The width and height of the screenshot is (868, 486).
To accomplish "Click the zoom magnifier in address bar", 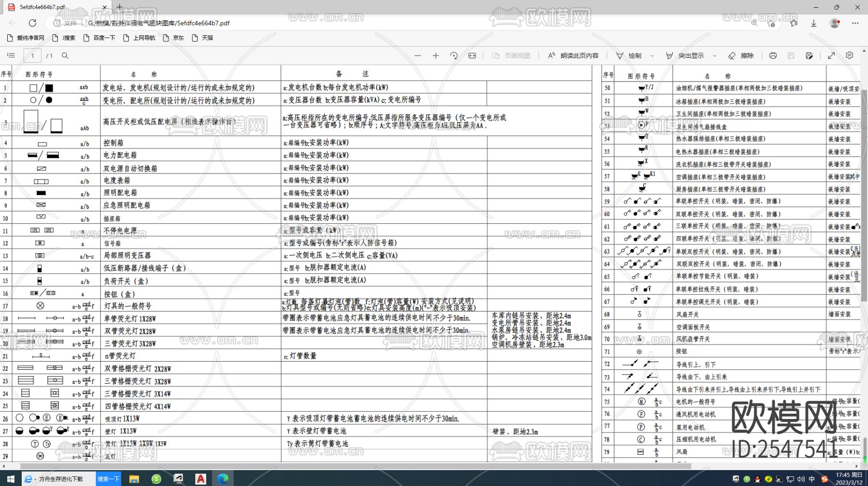I will [x=754, y=23].
